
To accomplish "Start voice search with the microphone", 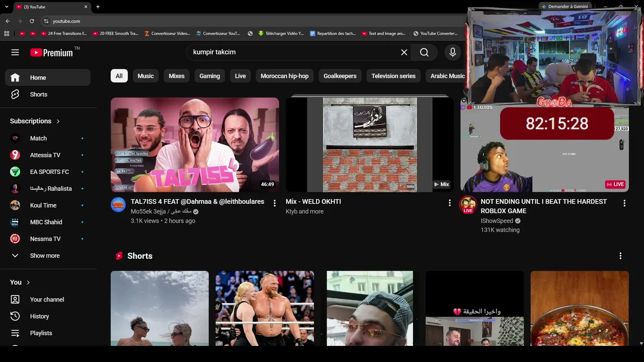I will click(453, 52).
